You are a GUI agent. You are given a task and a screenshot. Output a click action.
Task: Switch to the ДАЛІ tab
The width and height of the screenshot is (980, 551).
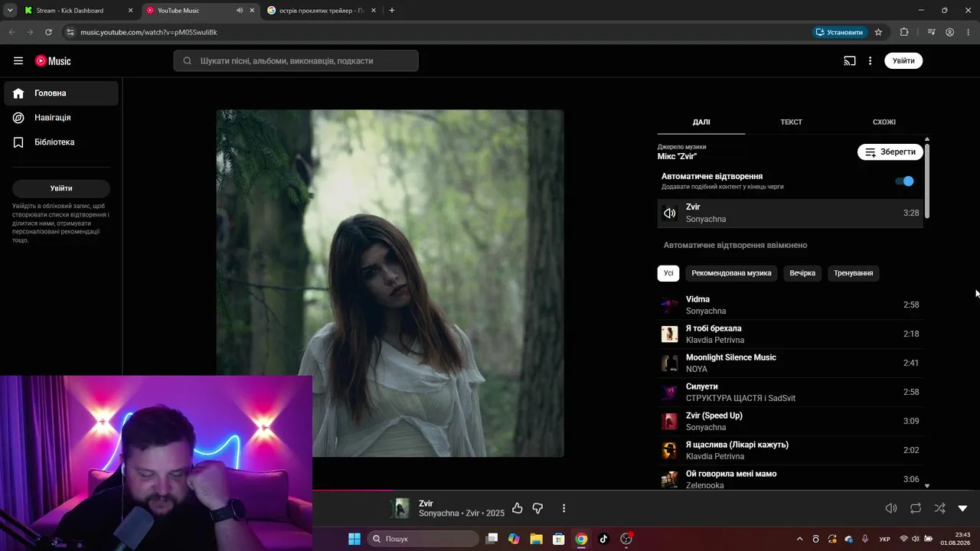(x=701, y=122)
